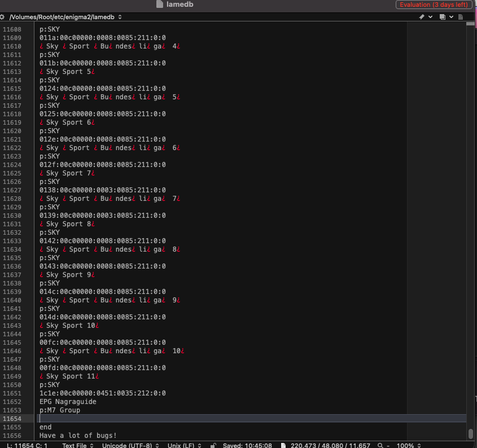Open the 100% zoom level dropdown

click(x=409, y=445)
